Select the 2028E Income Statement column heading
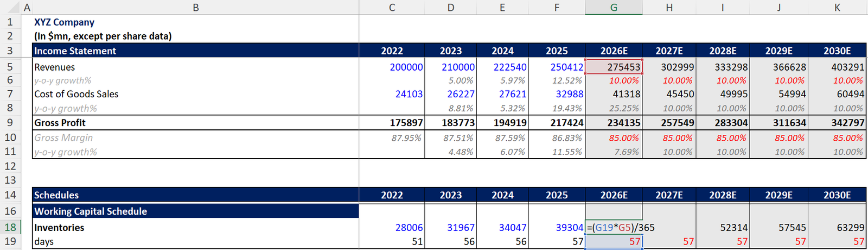Image resolution: width=868 pixels, height=250 pixels. [723, 51]
